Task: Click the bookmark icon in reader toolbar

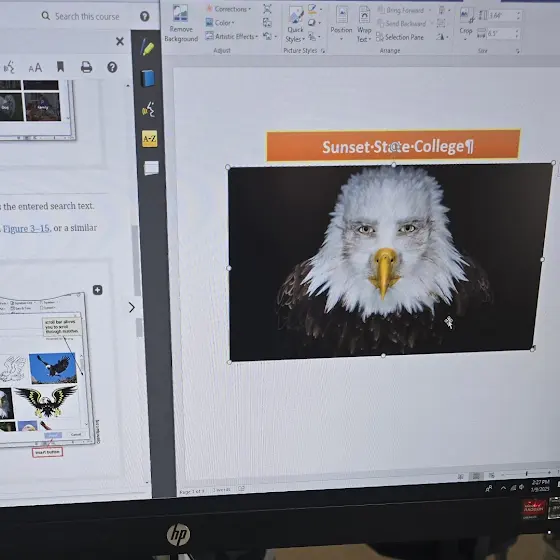Action: point(60,67)
